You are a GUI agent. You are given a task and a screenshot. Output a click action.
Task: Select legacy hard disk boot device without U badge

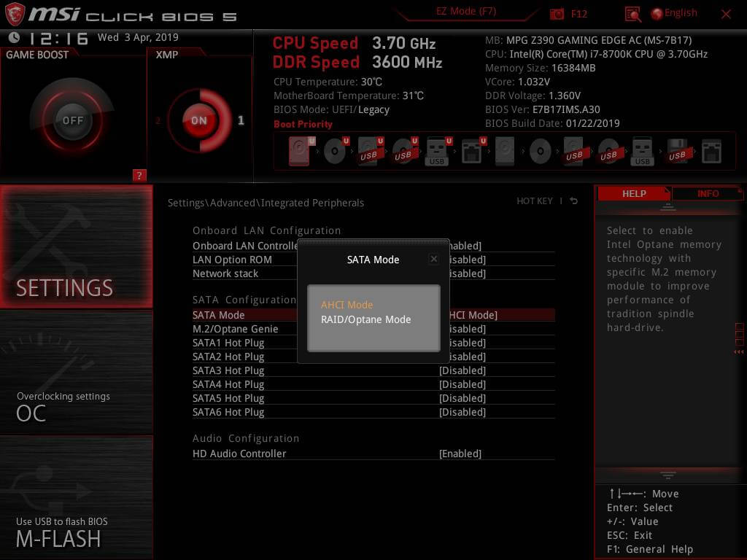tap(505, 151)
